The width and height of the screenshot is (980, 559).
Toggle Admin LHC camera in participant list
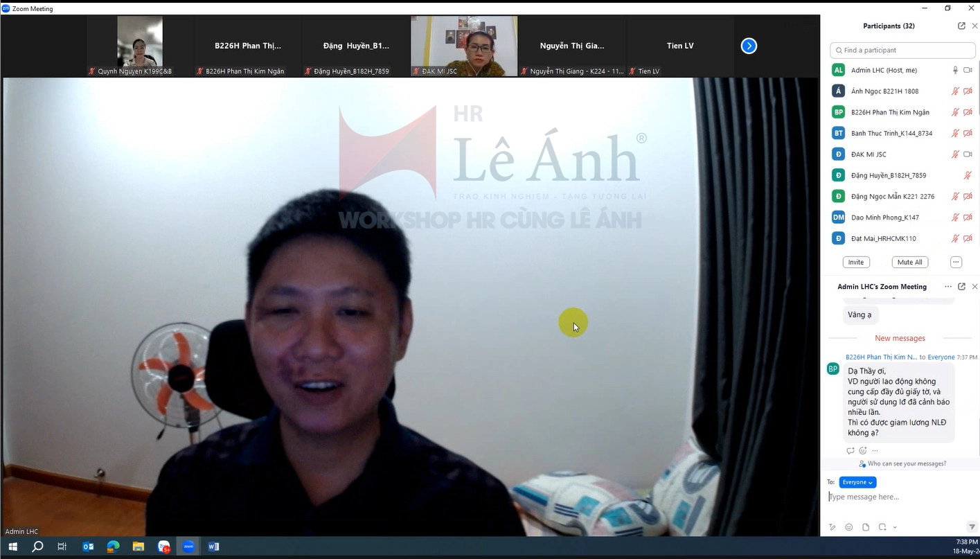968,70
